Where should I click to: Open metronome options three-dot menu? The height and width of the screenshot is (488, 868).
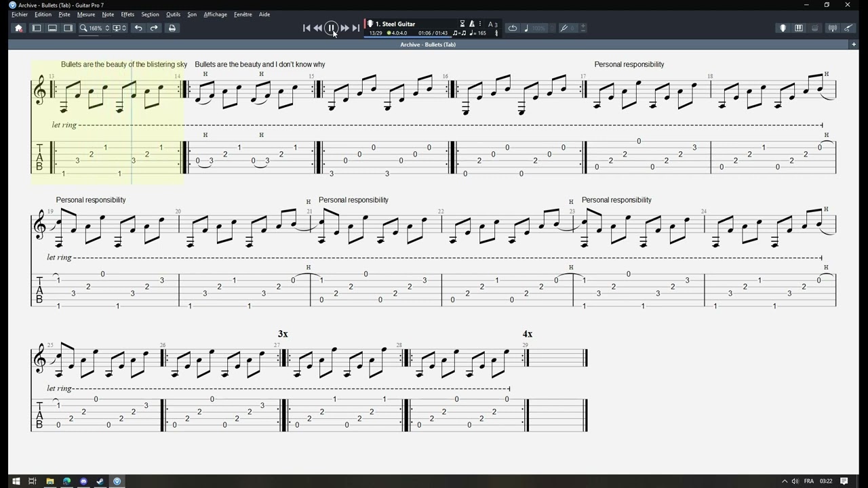click(480, 24)
